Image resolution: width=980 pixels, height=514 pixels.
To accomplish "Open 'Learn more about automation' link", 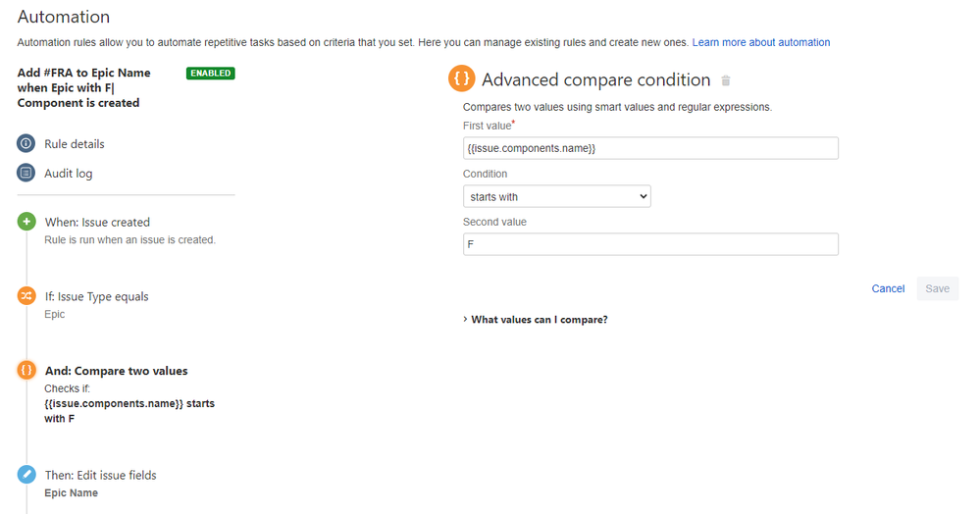I will click(x=760, y=43).
